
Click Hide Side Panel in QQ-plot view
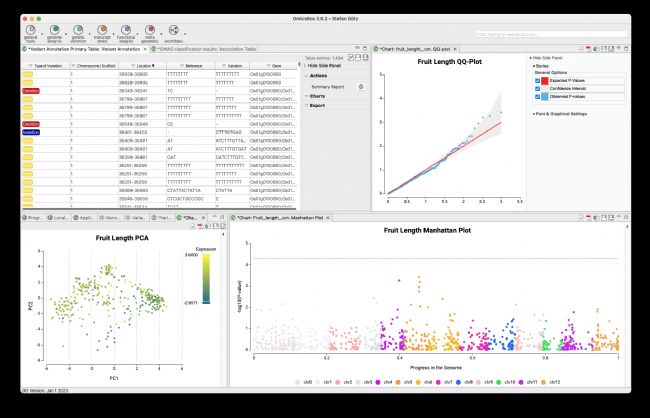pos(552,59)
